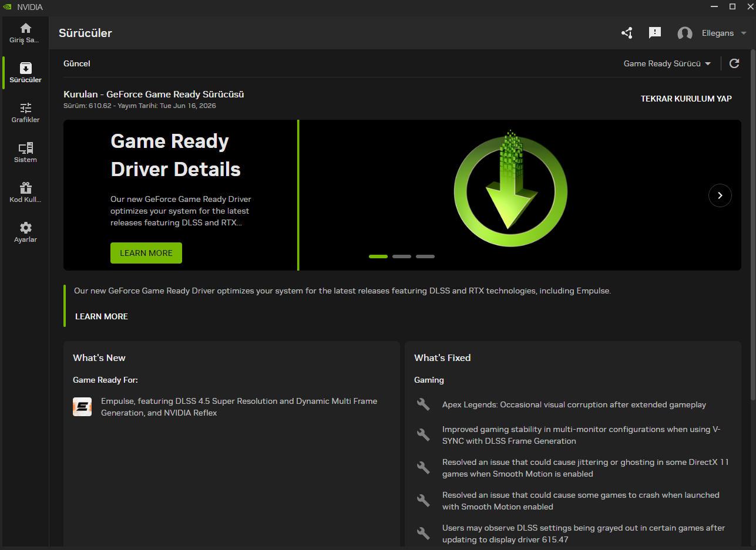Viewport: 756px width, 550px height.
Task: Click the LEARN MORE text link below banner
Action: [102, 316]
